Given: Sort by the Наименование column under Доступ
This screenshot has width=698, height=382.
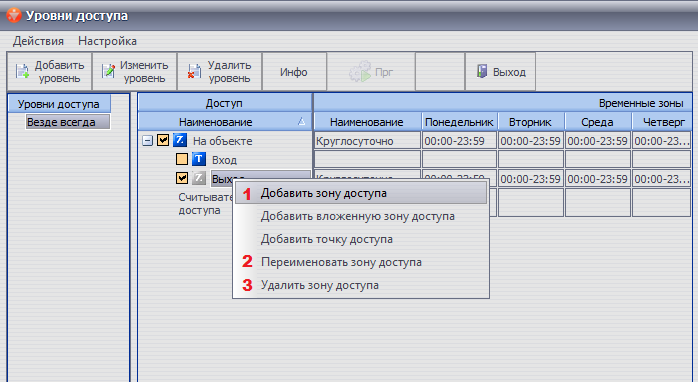Looking at the screenshot, I should pos(224,122).
